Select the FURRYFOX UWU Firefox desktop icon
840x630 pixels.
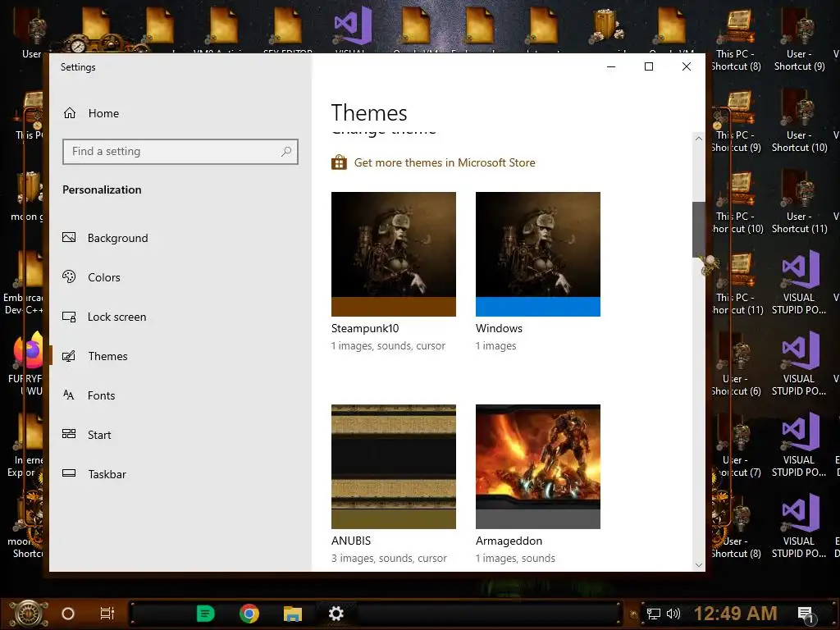click(25, 364)
